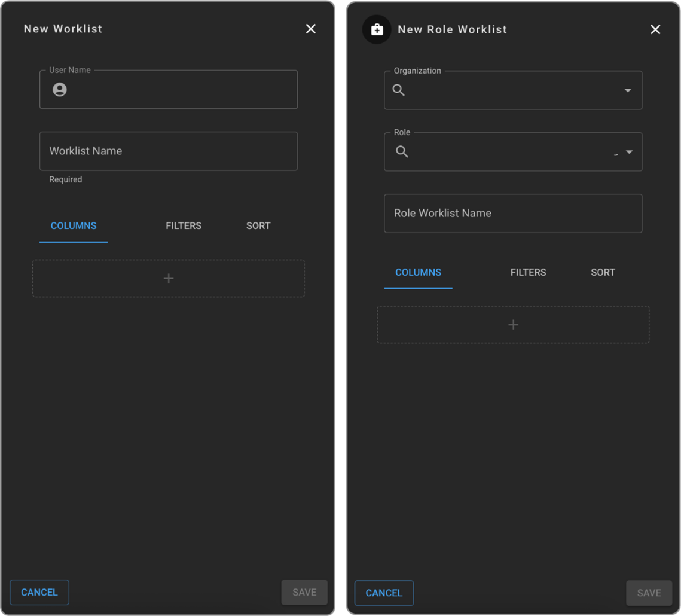This screenshot has height=616, width=681.
Task: Click CANCEL in the Role Worklist dialog
Action: tap(384, 593)
